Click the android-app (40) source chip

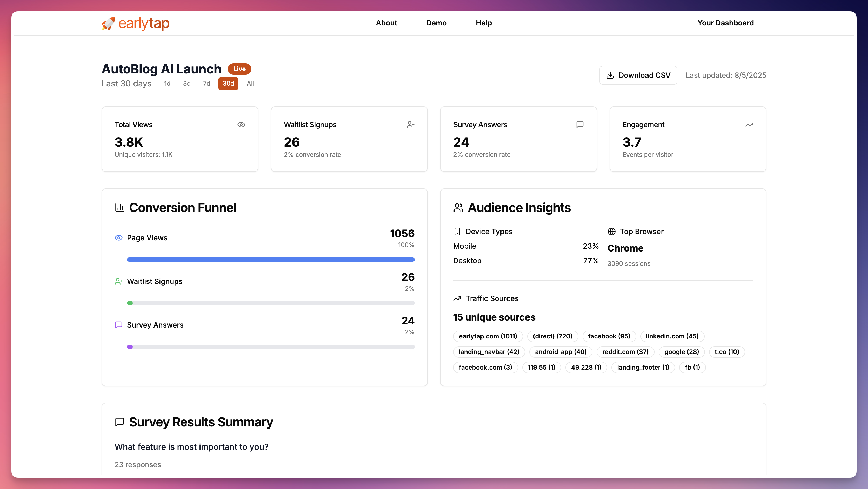[561, 352]
